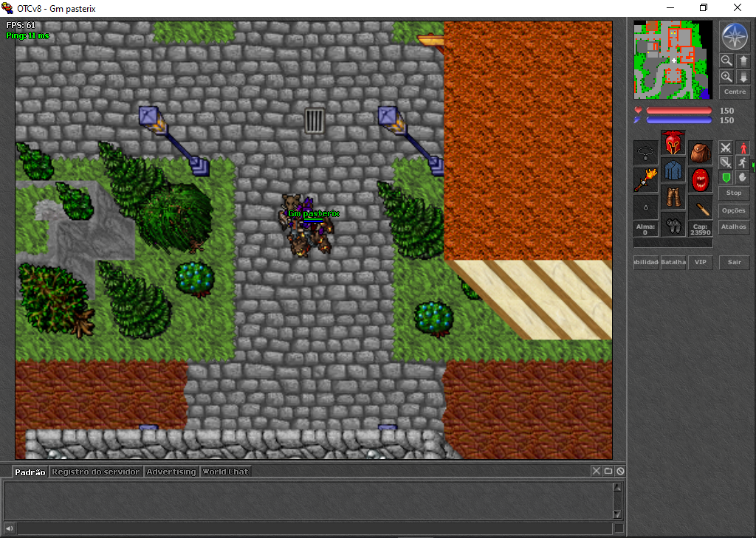The width and height of the screenshot is (756, 538).
Task: Select the red demon shield slot
Action: click(x=701, y=180)
